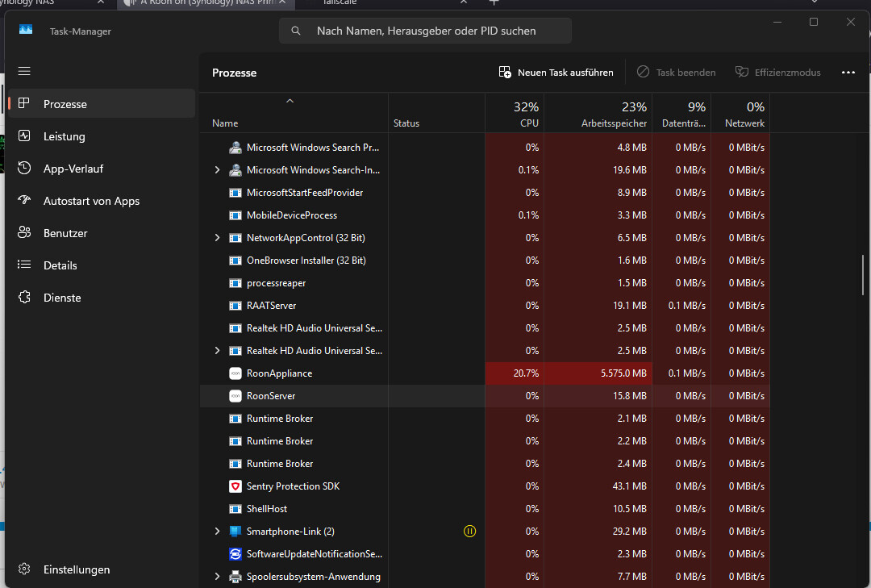Click the Spoolersubsystem printer icon

pyautogui.click(x=235, y=577)
